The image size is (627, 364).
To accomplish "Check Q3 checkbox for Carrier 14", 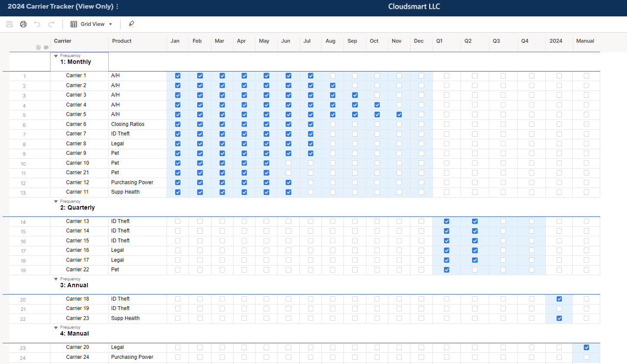I will pos(503,231).
